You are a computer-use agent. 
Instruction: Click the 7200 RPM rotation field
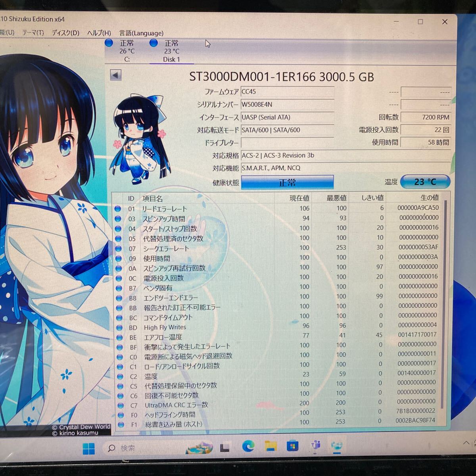coord(426,117)
